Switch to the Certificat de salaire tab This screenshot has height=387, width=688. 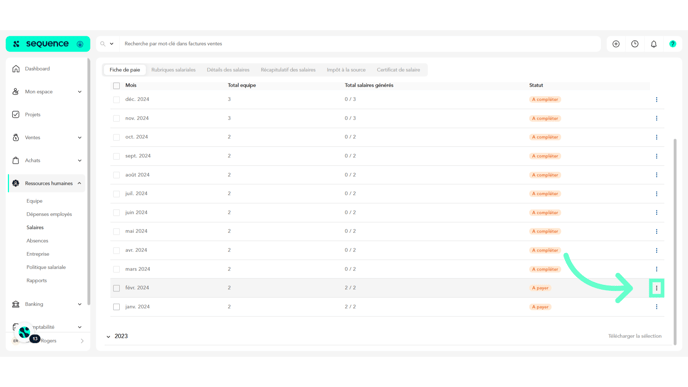[x=398, y=70]
